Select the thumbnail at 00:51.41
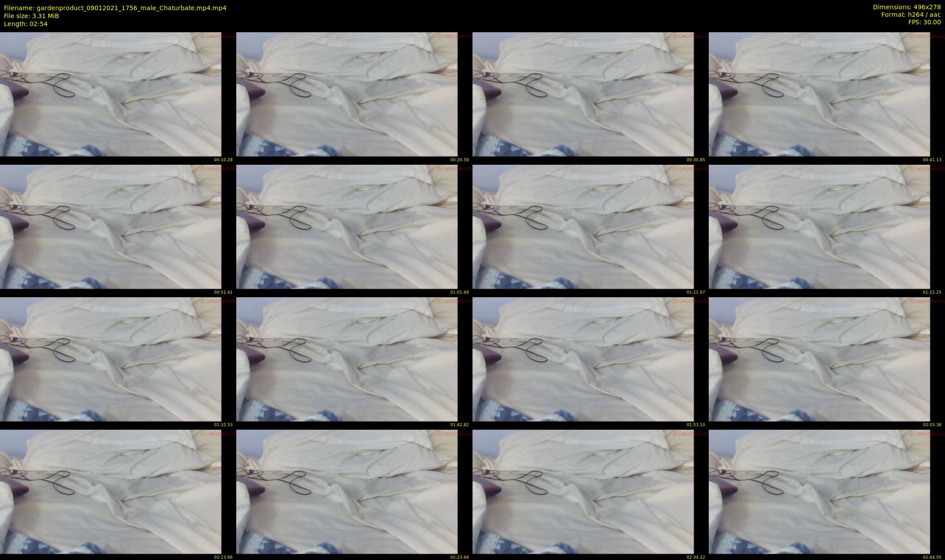 point(110,227)
